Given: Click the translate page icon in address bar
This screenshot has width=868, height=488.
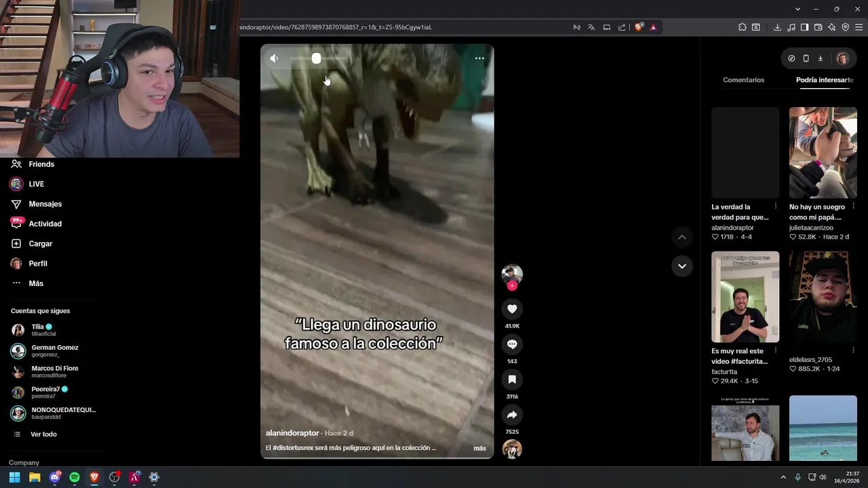Looking at the screenshot, I should point(591,27).
